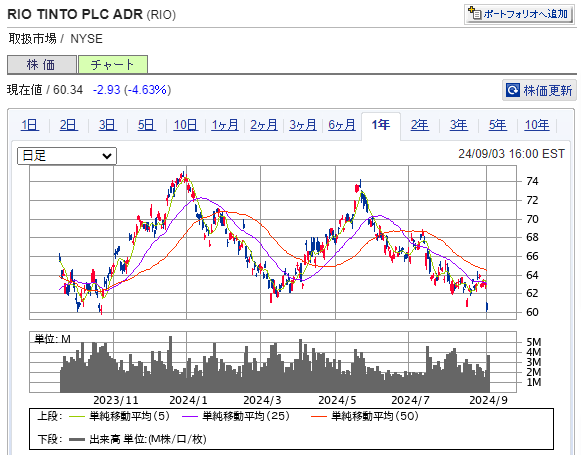Click the purple 単純移動平均(25) legend line
This screenshot has height=455, width=581.
point(190,417)
